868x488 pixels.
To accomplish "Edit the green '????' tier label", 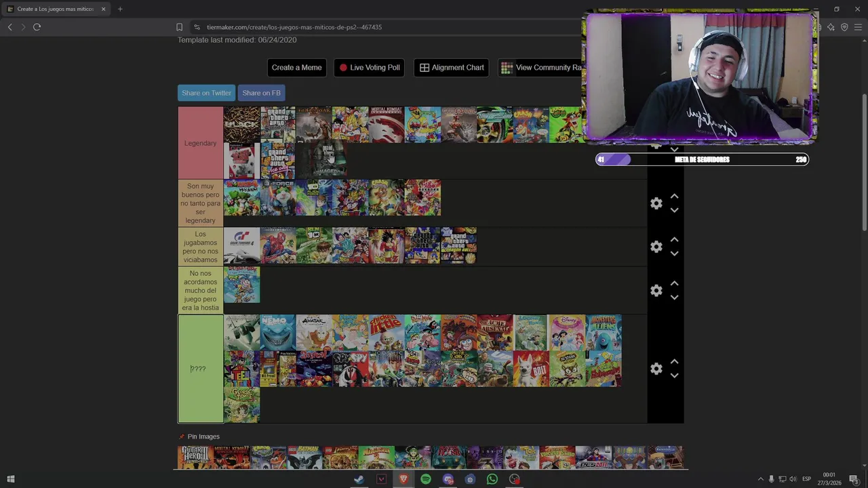I will click(x=200, y=369).
